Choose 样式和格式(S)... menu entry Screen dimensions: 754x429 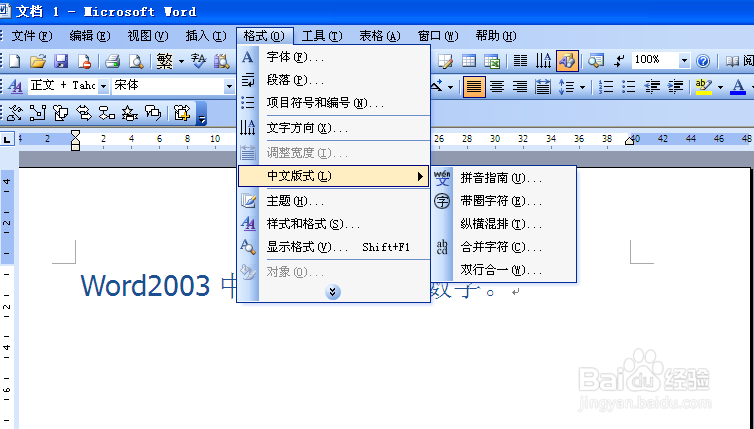[334, 224]
